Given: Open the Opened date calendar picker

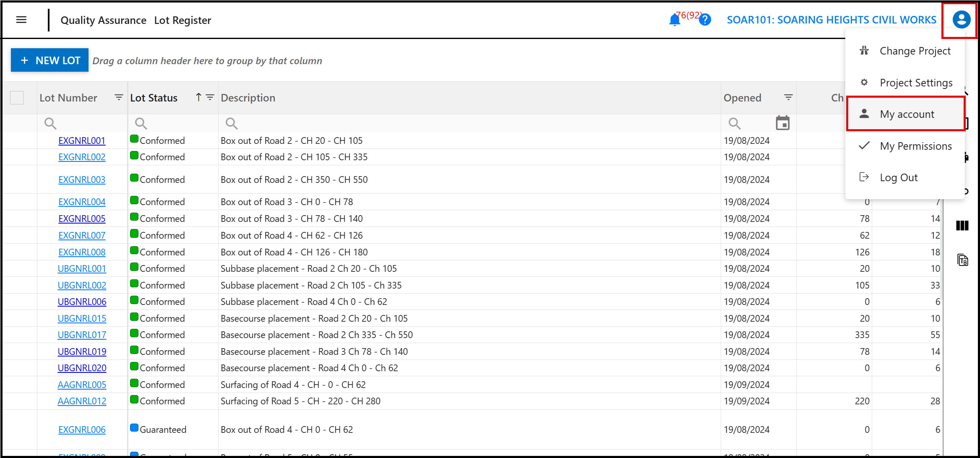Looking at the screenshot, I should point(782,123).
